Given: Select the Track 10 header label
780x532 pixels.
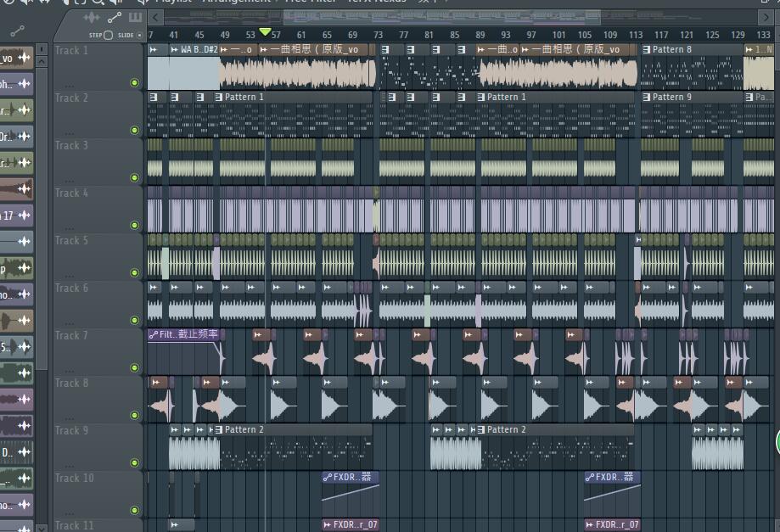Looking at the screenshot, I should (75, 479).
